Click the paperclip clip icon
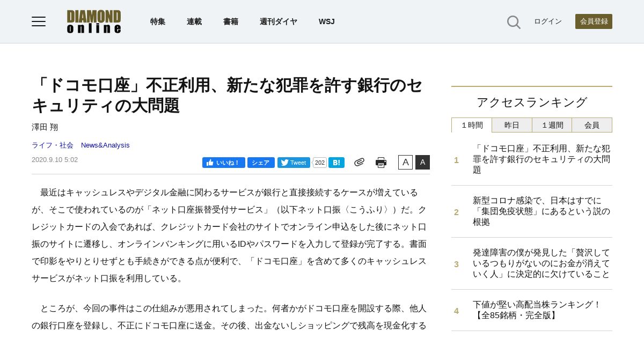Image resolution: width=644 pixels, height=338 pixels. click(359, 162)
